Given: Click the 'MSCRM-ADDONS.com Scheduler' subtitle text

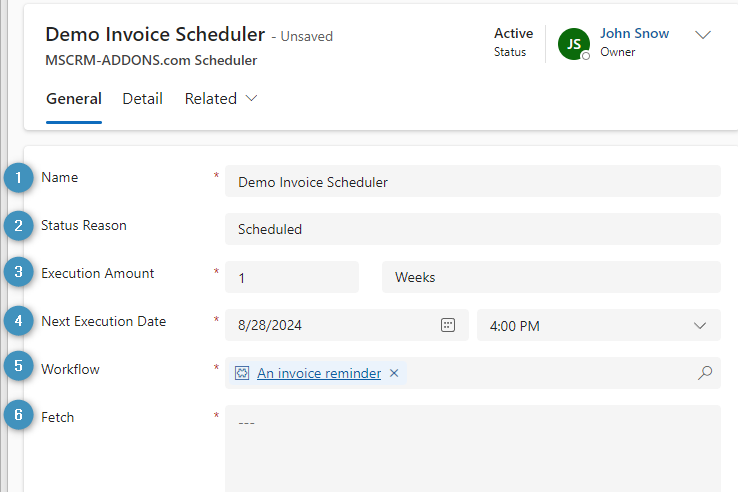Looking at the screenshot, I should click(x=151, y=60).
